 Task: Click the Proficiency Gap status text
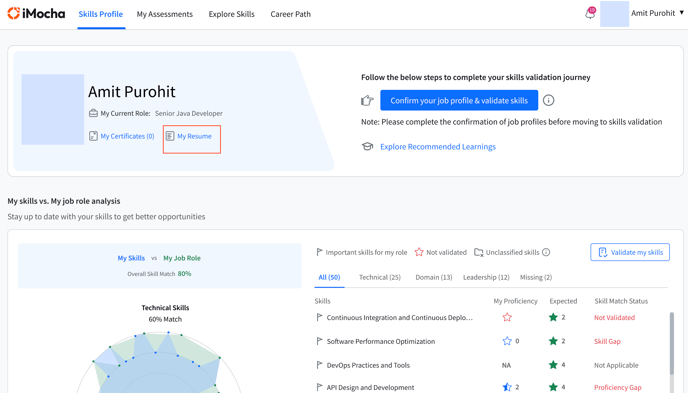pyautogui.click(x=618, y=387)
